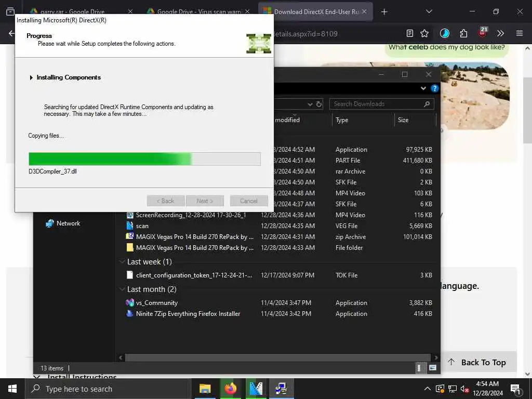Open Firefox from the taskbar

(x=230, y=389)
